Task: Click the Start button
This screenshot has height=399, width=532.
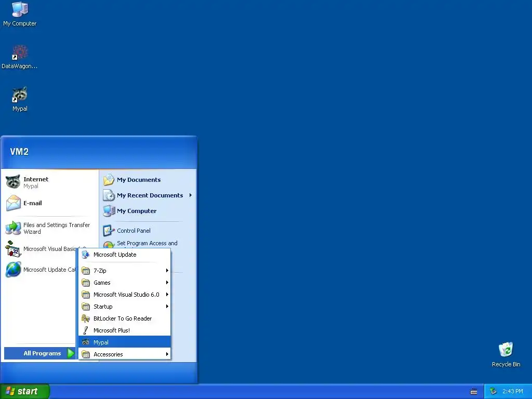Action: pos(25,391)
